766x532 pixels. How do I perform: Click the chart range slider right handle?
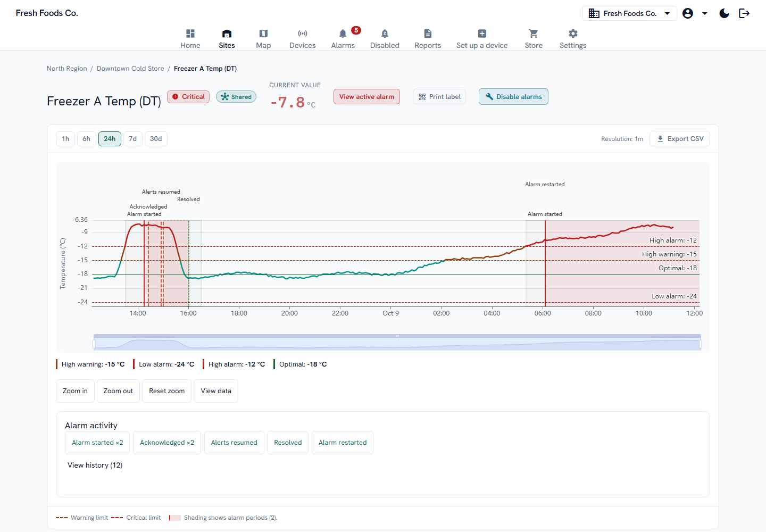(700, 344)
